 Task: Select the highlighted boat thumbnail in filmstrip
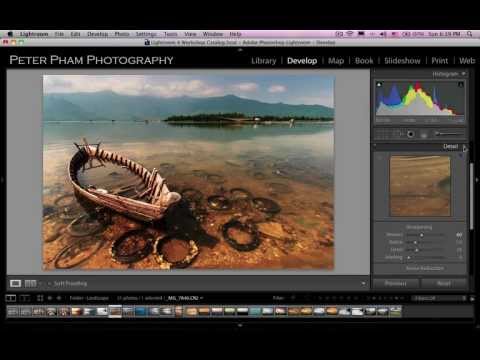click(115, 311)
